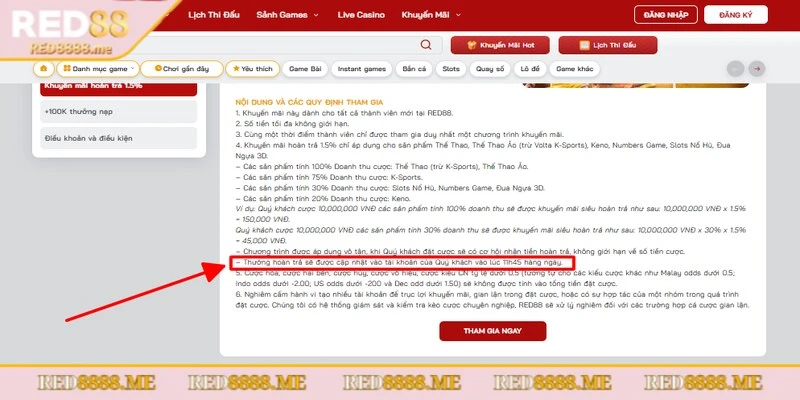This screenshot has height=400, width=800.
Task: Click the search magnifier icon
Action: pos(426,45)
